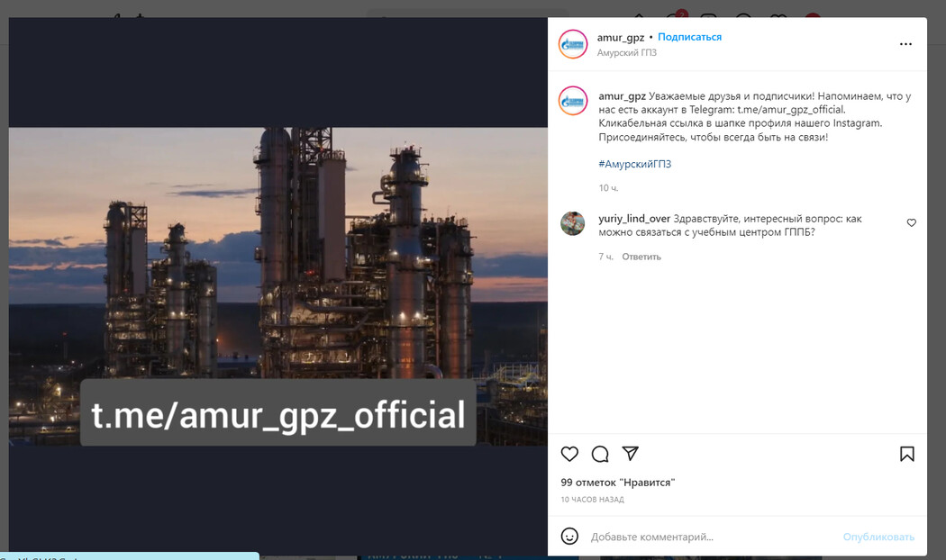Open amur_gpz username in the caption
This screenshot has height=560, width=946.
point(622,95)
